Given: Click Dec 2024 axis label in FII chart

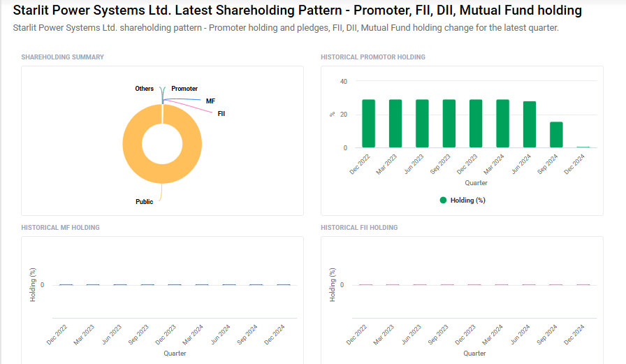Looking at the screenshot, I should pyautogui.click(x=574, y=335).
